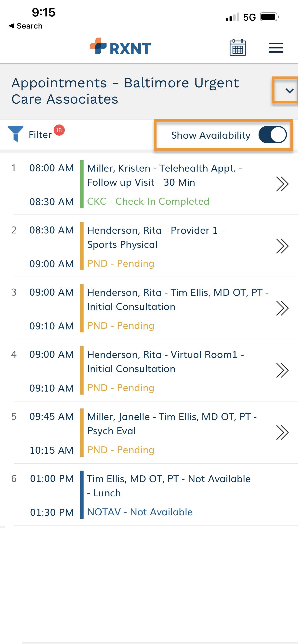This screenshot has height=644, width=298.
Task: Tap the Appointments - Baltimore Urgent Care title
Action: pyautogui.click(x=125, y=91)
